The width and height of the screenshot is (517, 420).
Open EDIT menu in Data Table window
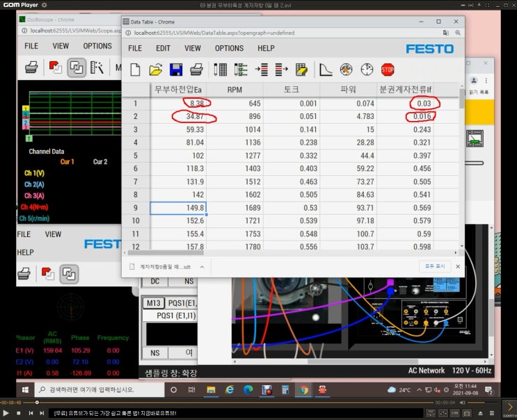163,48
